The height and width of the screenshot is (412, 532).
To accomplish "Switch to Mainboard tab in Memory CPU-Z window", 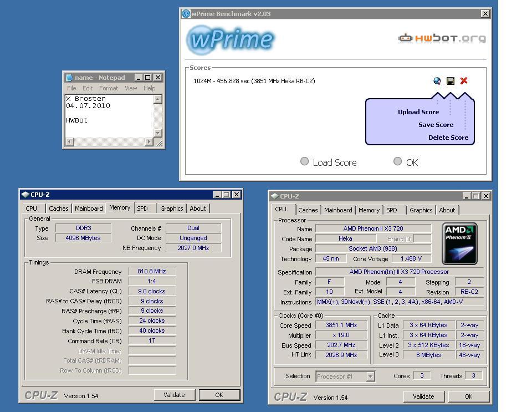I will tap(89, 208).
